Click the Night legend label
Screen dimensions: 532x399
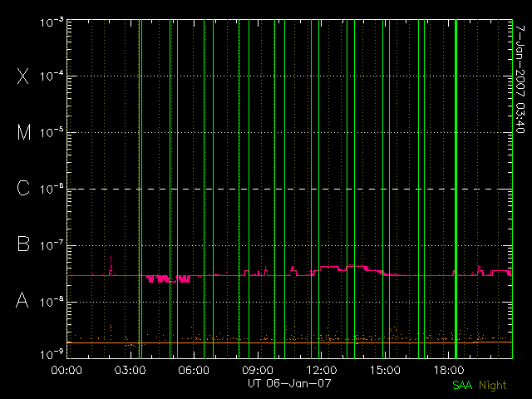click(x=493, y=386)
